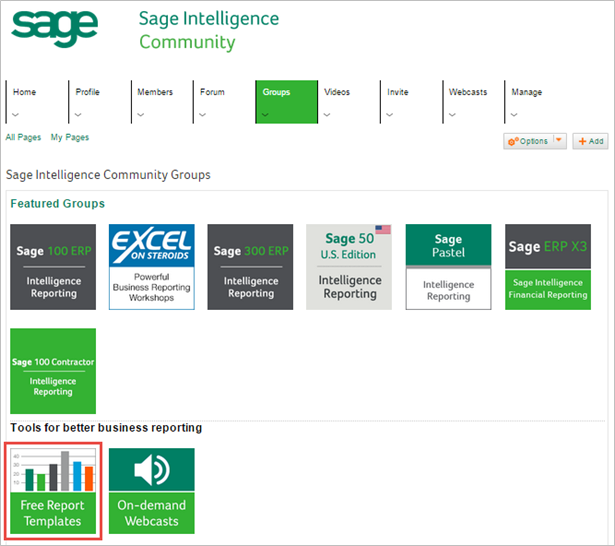Expand the chevron under Webcasts
615x546 pixels.
[x=452, y=115]
